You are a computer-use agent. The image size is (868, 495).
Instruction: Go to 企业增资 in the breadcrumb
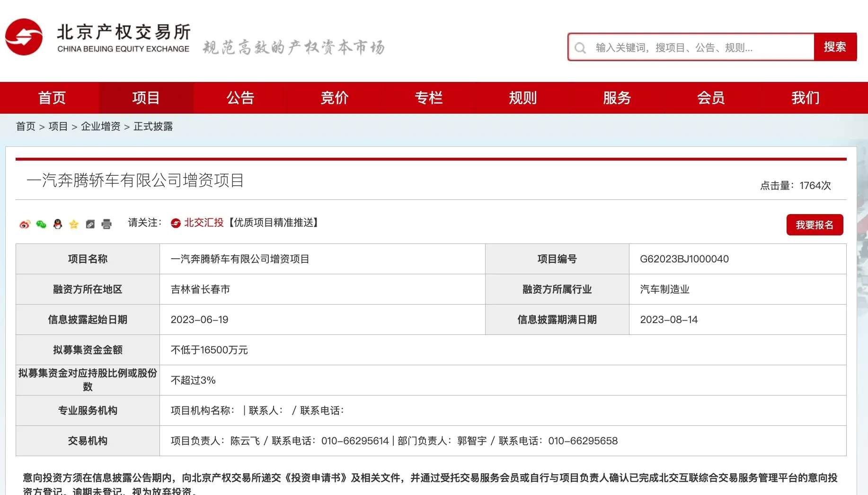(x=101, y=126)
